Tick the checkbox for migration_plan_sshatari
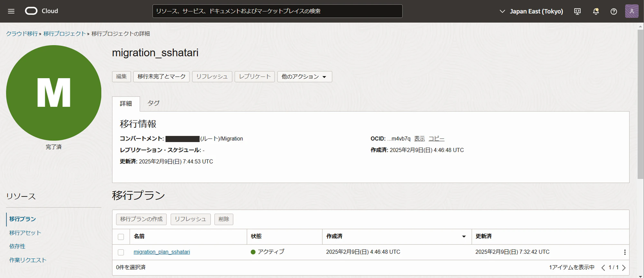Image resolution: width=644 pixels, height=278 pixels. 121,252
